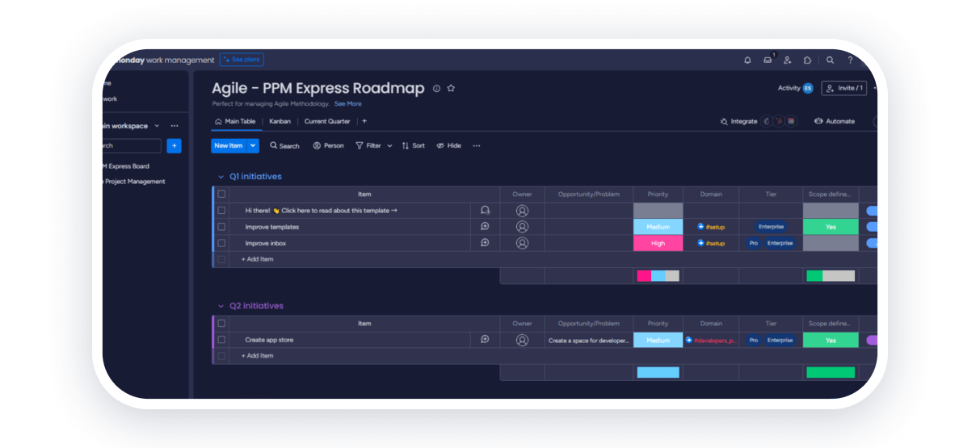
Task: Star the board as favorite
Action: (451, 89)
